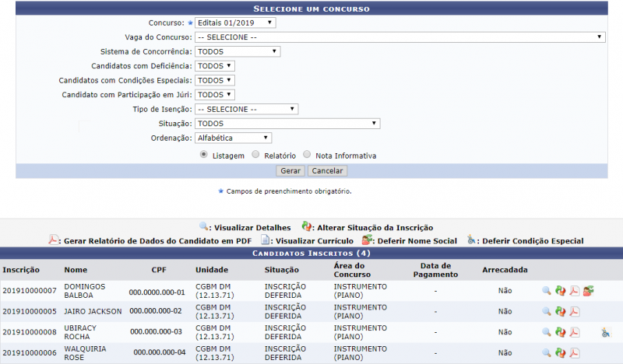Image resolution: width=623 pixels, height=364 pixels.
Task: Click the Cancelar button
Action: [x=327, y=170]
